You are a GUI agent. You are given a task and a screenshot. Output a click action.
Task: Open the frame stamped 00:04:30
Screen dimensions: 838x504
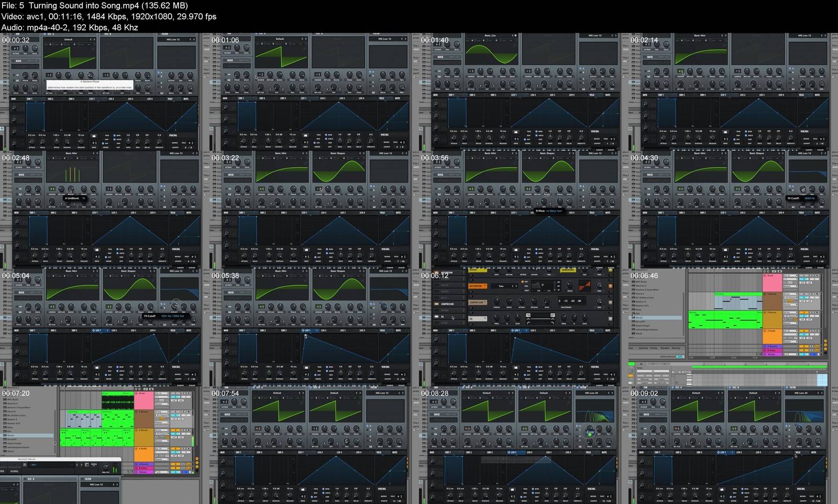point(733,210)
